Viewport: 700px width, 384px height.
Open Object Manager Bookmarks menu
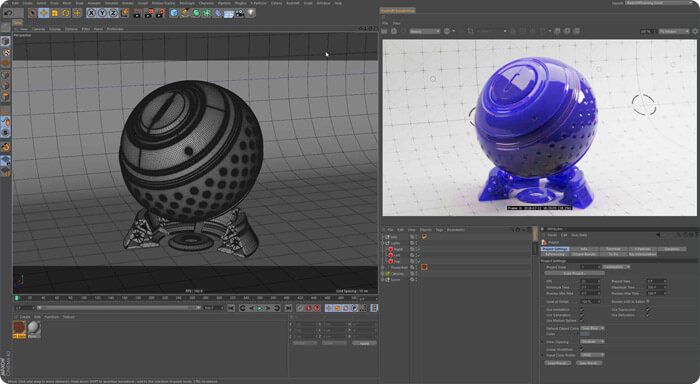click(456, 230)
